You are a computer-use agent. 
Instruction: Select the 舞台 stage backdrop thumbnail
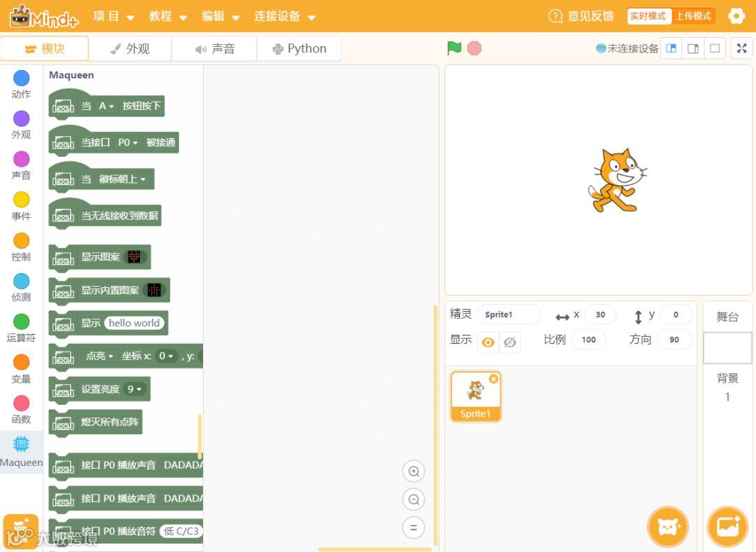(727, 347)
